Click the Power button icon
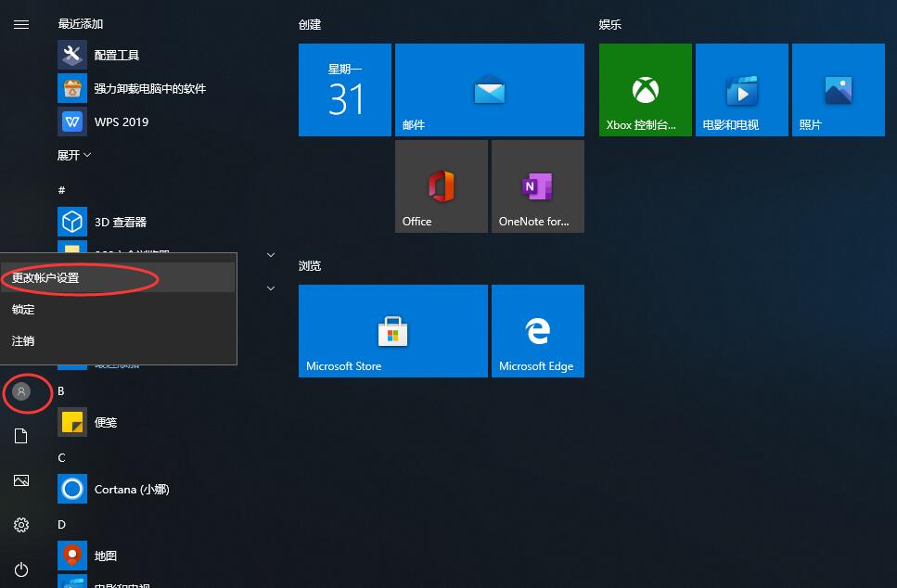This screenshot has height=588, width=897. pyautogui.click(x=21, y=569)
